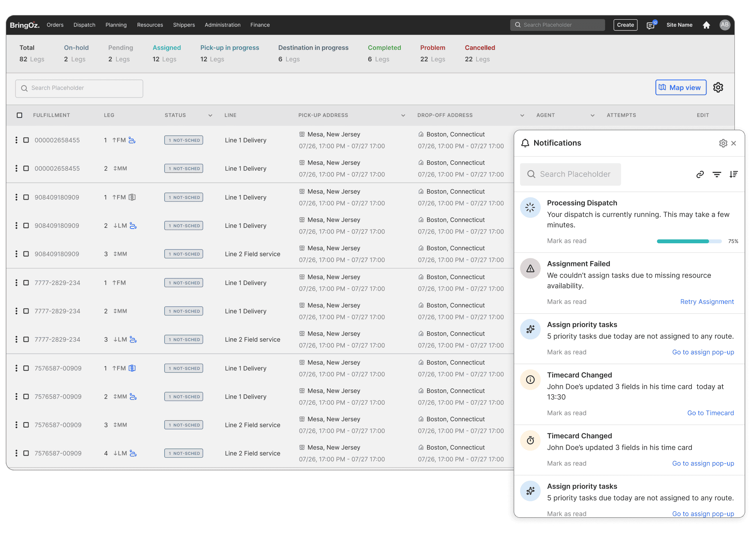Open row menu dots for 908409180909 leg 3

(16, 254)
